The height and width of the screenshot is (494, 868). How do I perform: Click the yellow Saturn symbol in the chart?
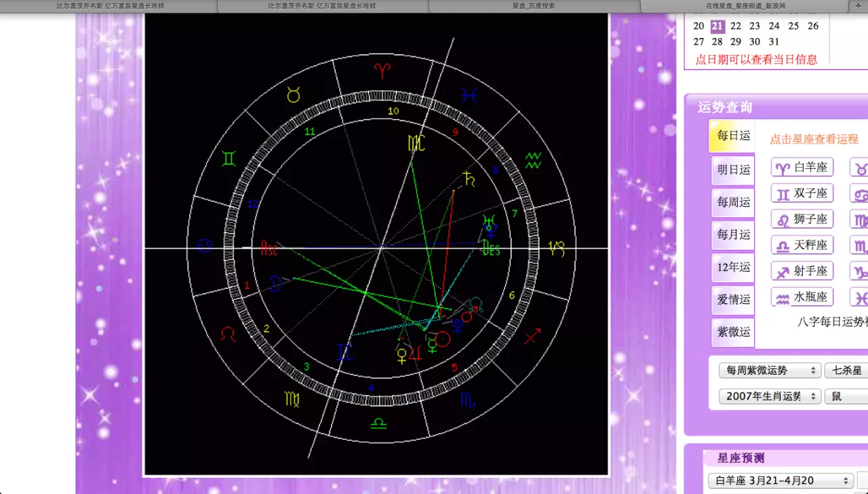468,179
